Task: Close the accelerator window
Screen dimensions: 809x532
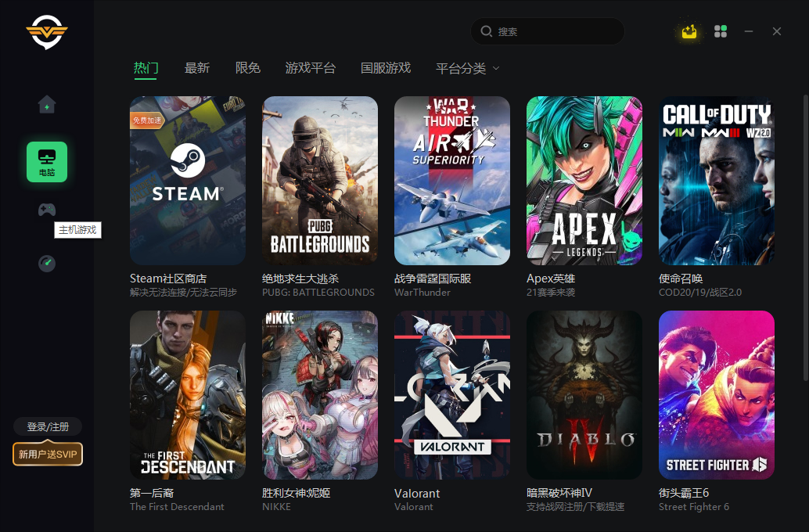Action: (777, 31)
